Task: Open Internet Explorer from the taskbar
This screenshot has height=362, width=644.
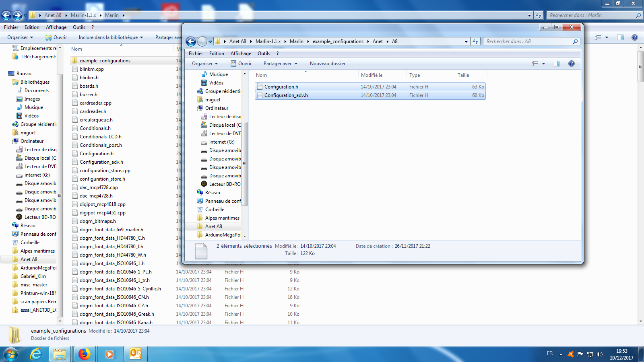Action: pos(36,354)
